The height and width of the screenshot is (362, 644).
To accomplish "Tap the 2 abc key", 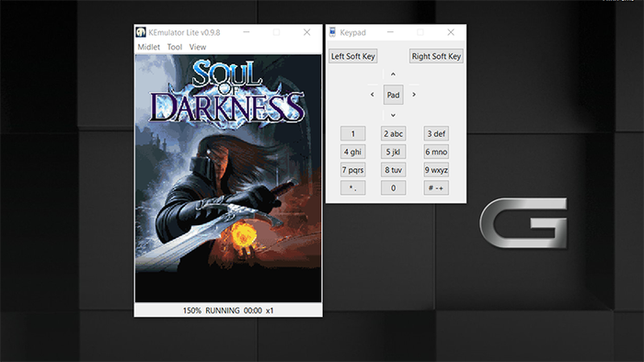I will pyautogui.click(x=393, y=133).
